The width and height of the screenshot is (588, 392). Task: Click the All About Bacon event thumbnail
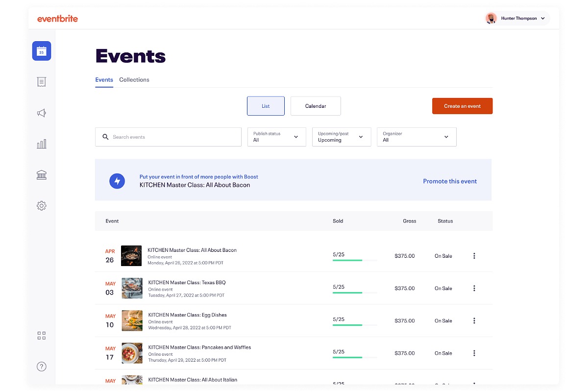131,256
